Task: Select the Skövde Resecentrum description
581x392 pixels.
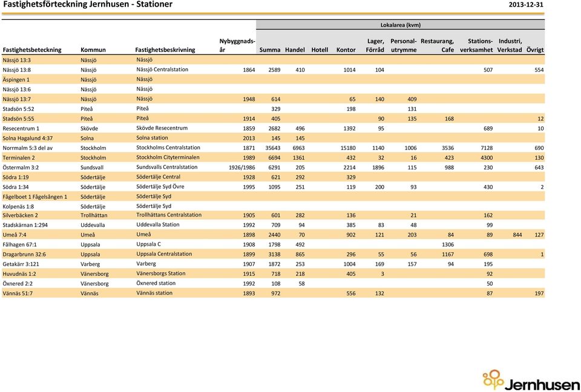Action: coord(162,128)
